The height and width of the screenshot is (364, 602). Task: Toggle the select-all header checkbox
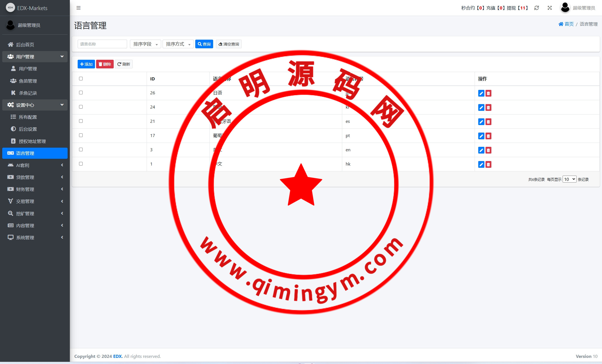[x=81, y=78]
